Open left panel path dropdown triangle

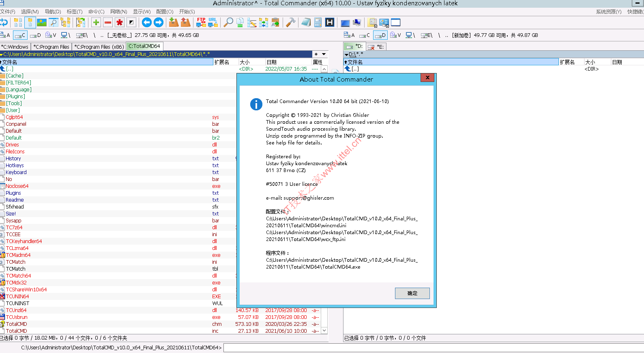pyautogui.click(x=2, y=54)
